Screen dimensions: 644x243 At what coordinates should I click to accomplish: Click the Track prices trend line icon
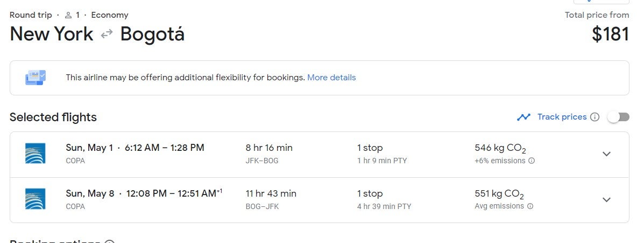tap(523, 117)
